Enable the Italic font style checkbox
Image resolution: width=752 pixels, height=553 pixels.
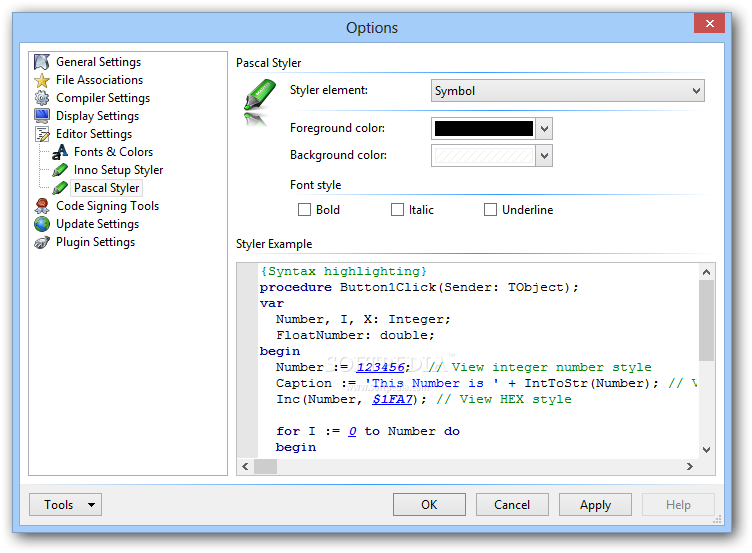(x=398, y=210)
